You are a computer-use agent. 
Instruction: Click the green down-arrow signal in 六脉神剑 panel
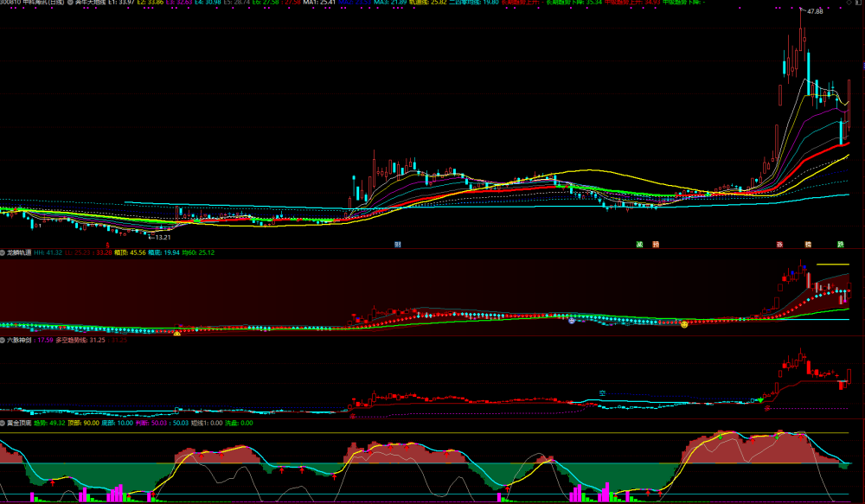tap(760, 399)
